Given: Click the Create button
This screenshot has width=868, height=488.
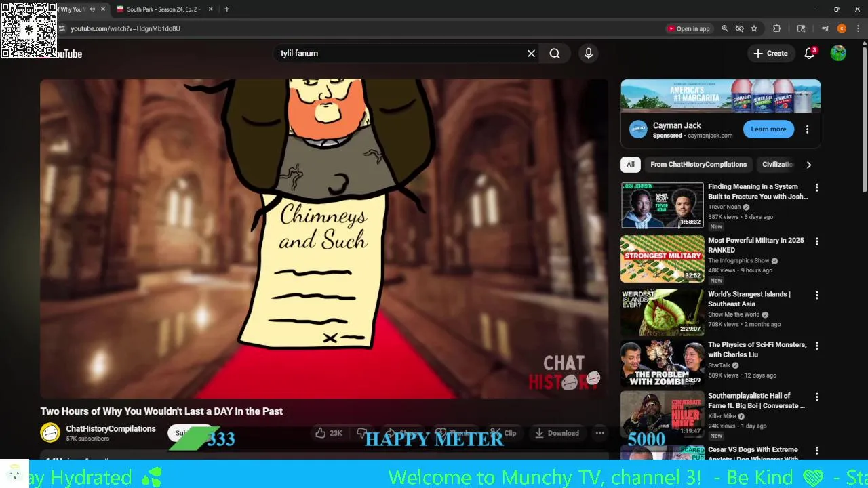Looking at the screenshot, I should click(770, 54).
